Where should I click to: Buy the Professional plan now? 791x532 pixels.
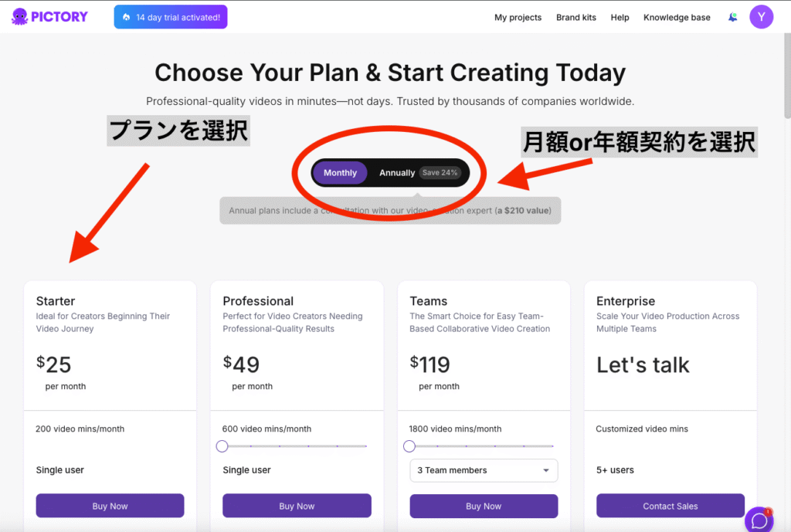297,506
